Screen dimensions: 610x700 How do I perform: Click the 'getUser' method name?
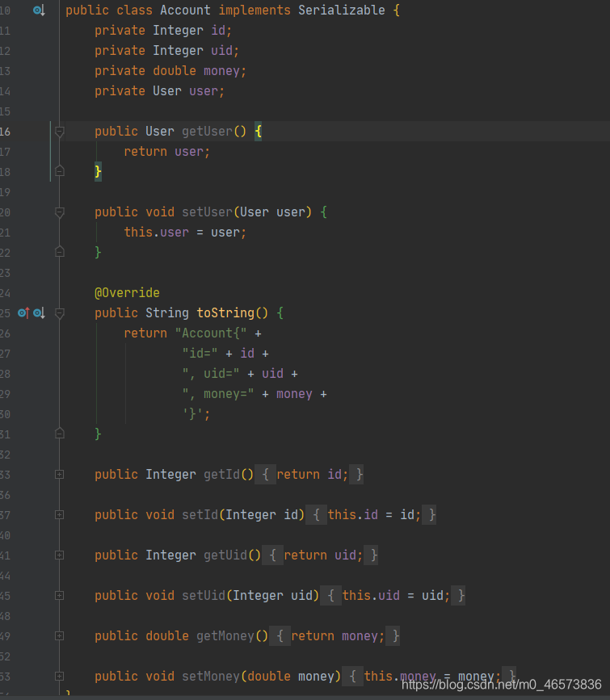tap(207, 132)
